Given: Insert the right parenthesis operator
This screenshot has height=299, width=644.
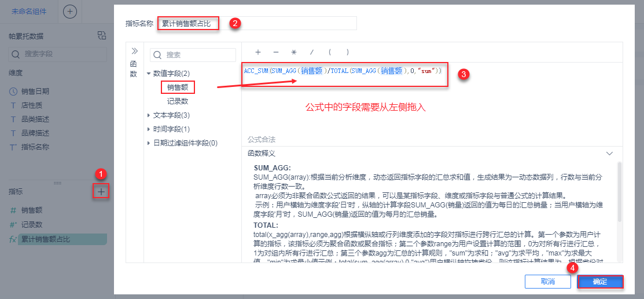Looking at the screenshot, I should [348, 52].
